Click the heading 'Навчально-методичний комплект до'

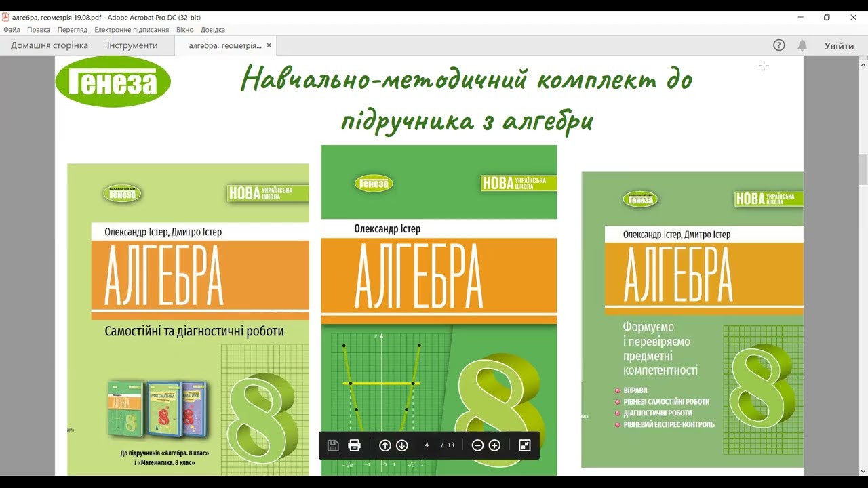point(467,80)
